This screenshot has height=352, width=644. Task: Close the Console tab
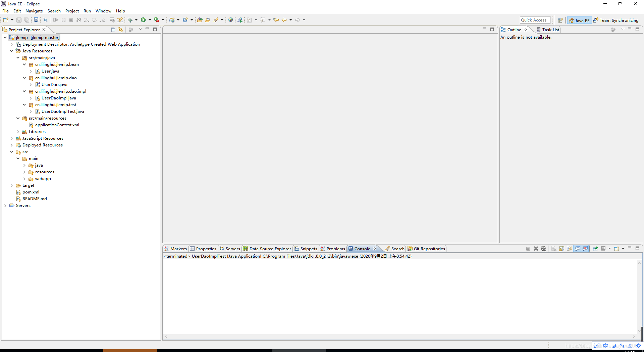[375, 249]
